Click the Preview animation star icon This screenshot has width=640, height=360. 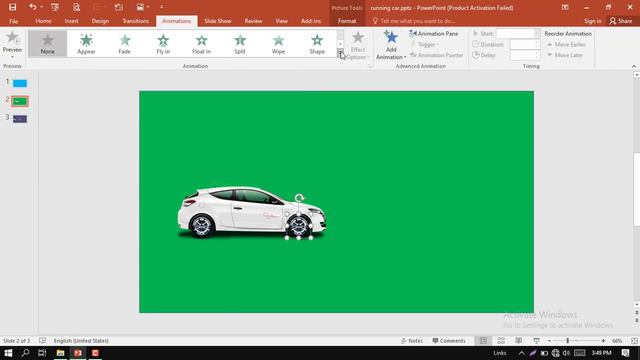coord(12,38)
